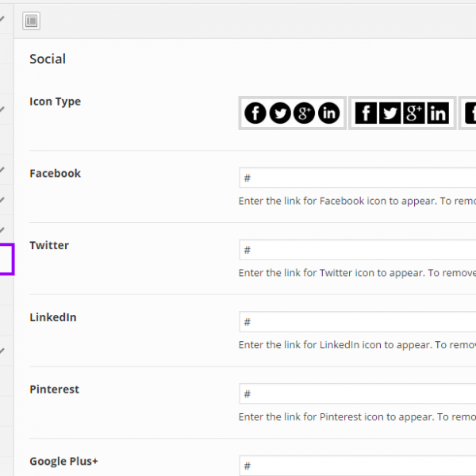Click the round LinkedIn icon
Screen dimensions: 476x476
[328, 113]
